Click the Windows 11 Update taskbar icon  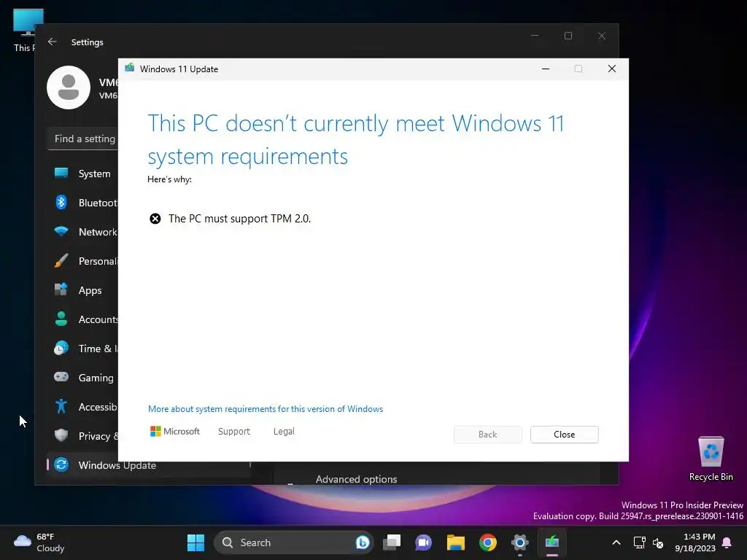[x=551, y=542]
